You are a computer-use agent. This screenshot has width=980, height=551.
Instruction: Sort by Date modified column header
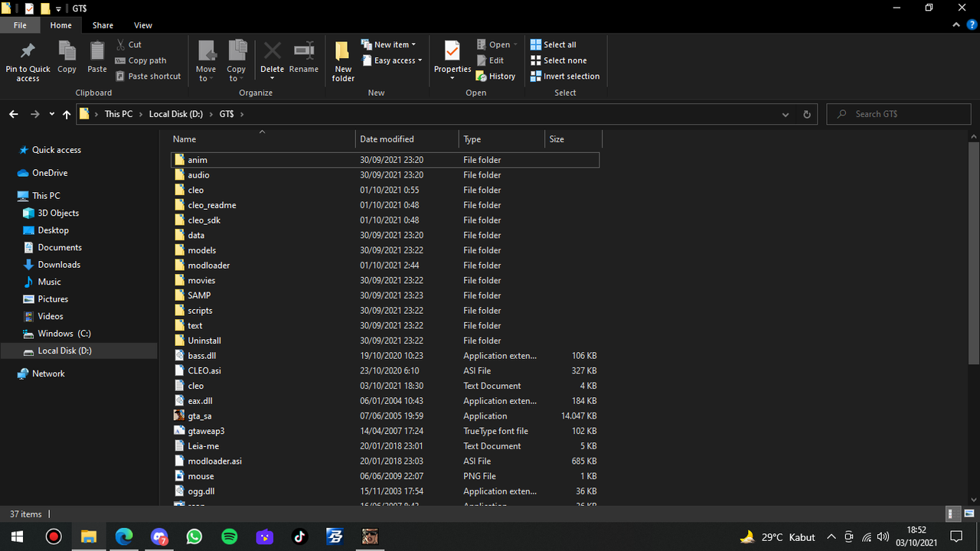tap(407, 139)
